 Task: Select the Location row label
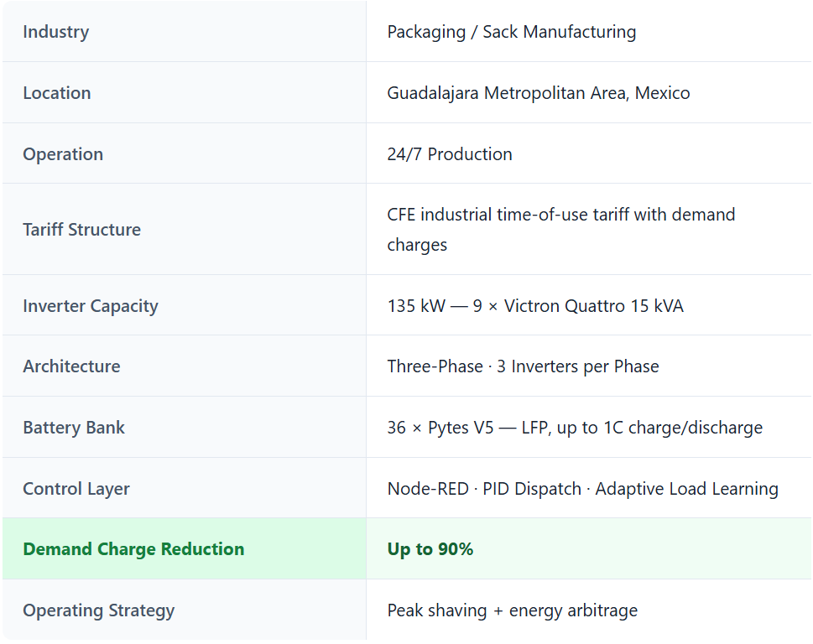click(56, 93)
